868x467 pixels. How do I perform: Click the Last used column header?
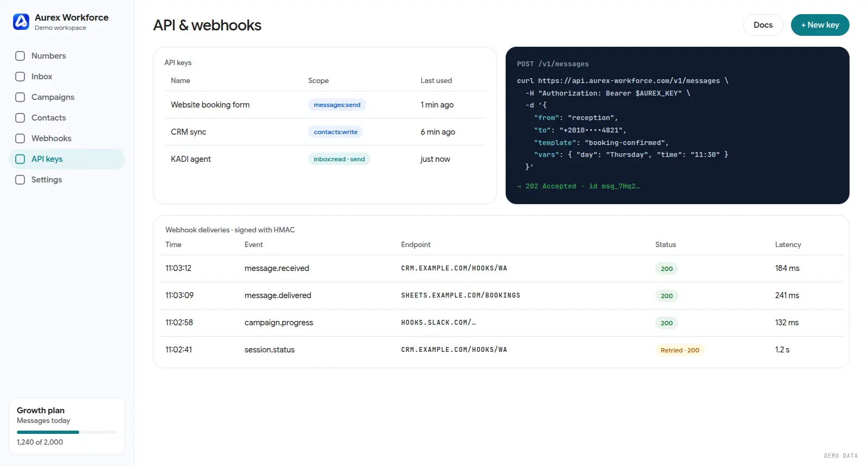[436, 80]
